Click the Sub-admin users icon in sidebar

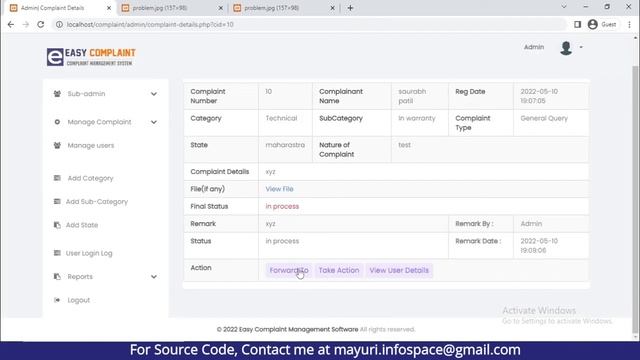point(57,94)
